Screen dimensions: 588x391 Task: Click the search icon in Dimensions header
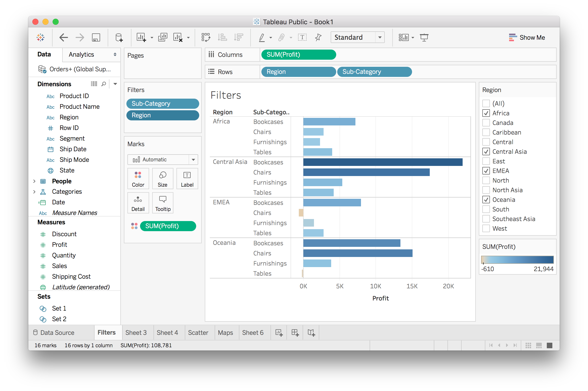pos(104,84)
